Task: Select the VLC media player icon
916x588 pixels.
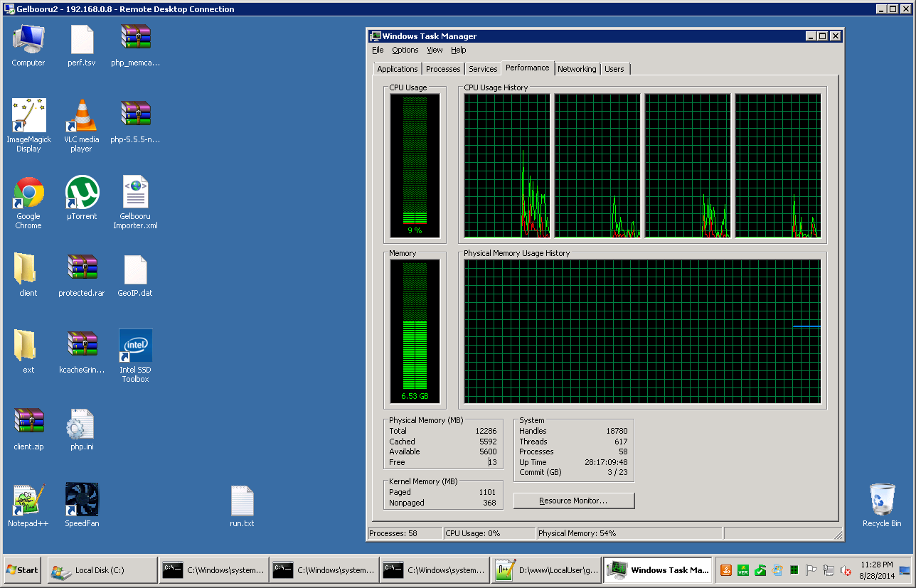Action: click(81, 117)
